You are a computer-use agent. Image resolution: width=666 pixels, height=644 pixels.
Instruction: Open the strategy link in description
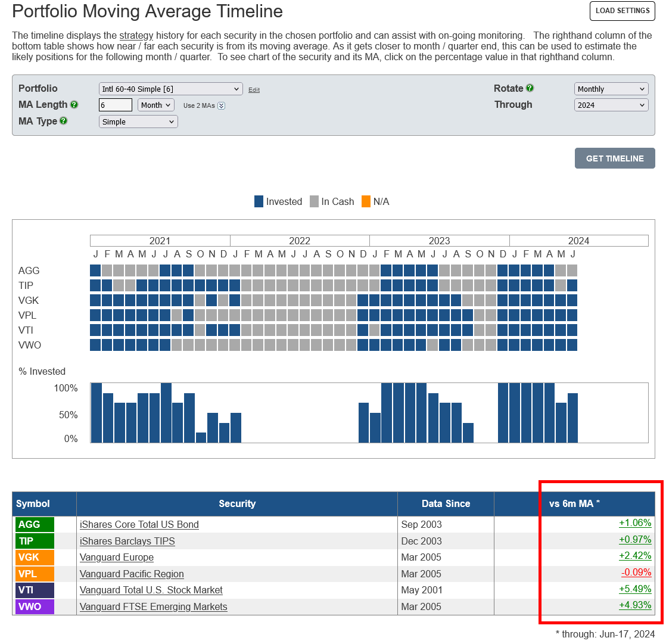point(136,36)
